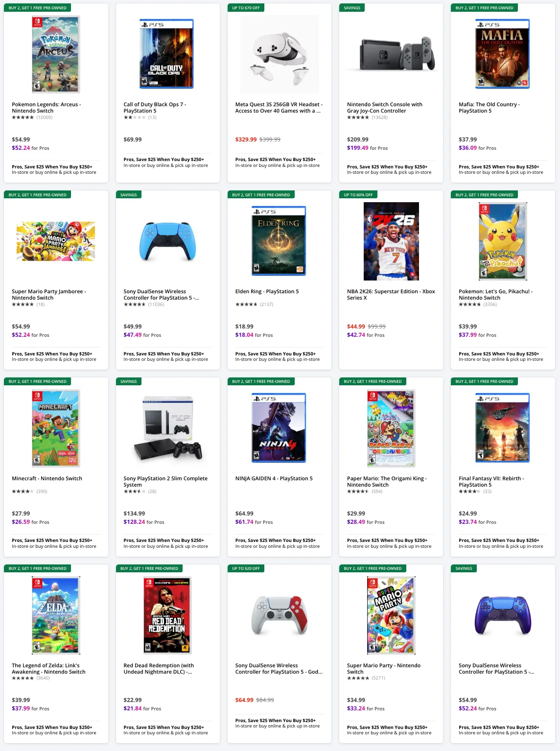Select the blue DualSense Wireless Controller image
Screen dimensions: 560x751
167,241
